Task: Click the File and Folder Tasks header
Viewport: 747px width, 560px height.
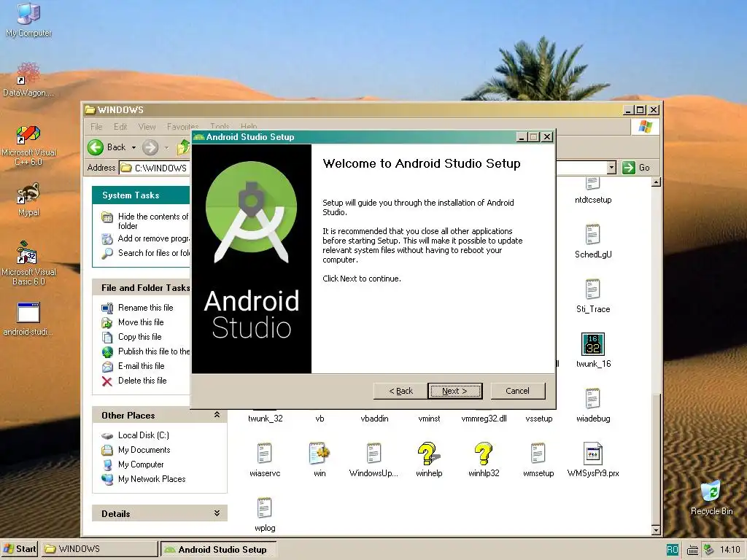Action: point(141,287)
